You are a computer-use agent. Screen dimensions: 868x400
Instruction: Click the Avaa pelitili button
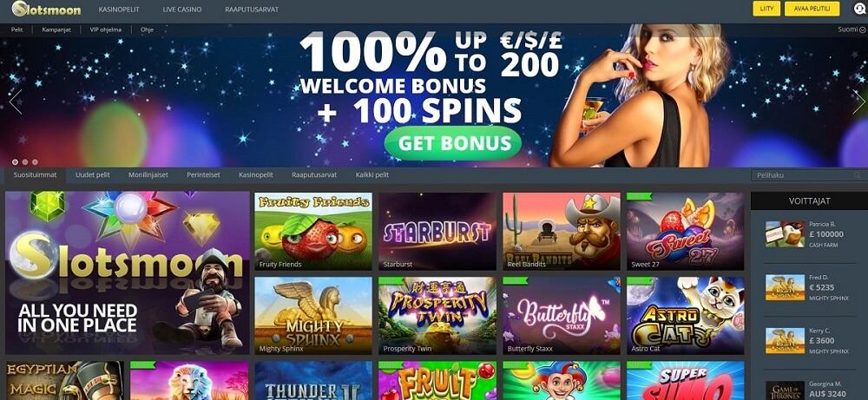(812, 9)
